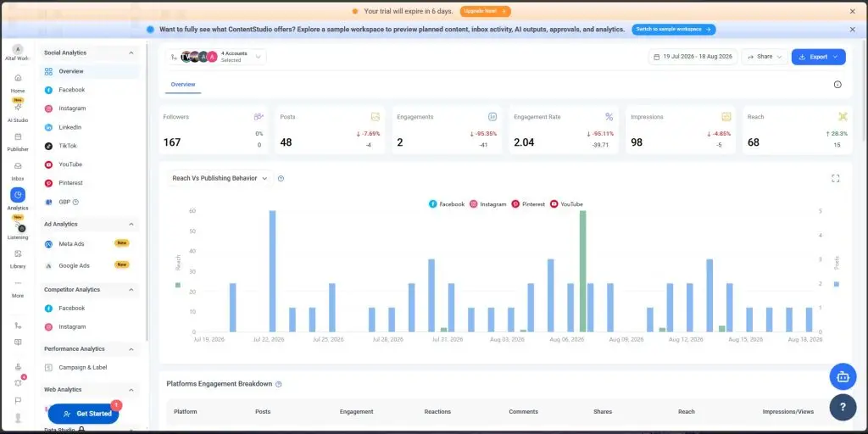Click the tall green bar at Aug 06
The width and height of the screenshot is (868, 434).
click(x=583, y=271)
